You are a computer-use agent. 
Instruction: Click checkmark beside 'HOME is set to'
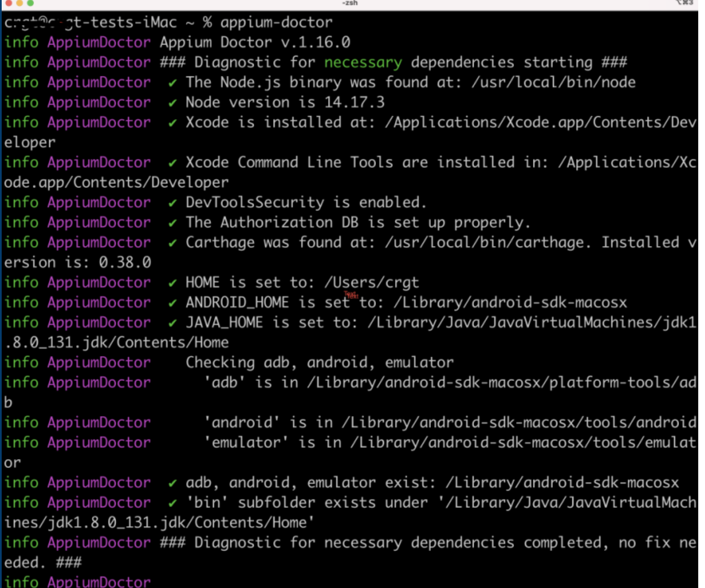pyautogui.click(x=172, y=283)
